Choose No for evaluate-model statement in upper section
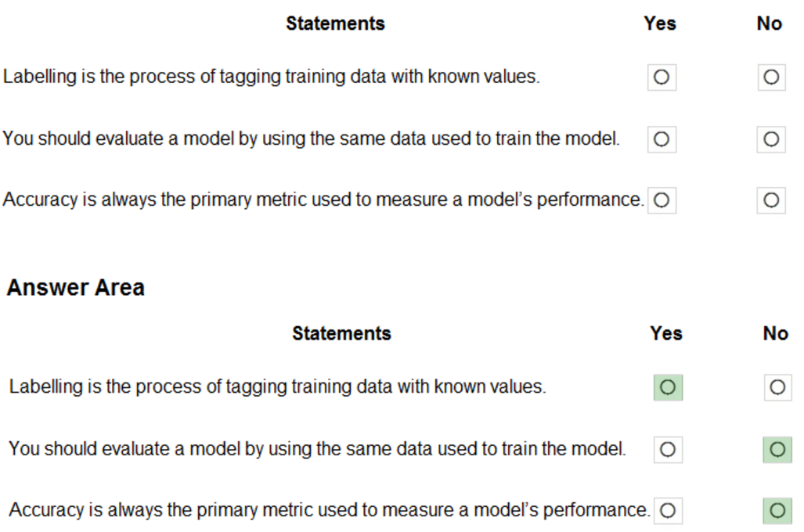804x532 pixels. (771, 139)
